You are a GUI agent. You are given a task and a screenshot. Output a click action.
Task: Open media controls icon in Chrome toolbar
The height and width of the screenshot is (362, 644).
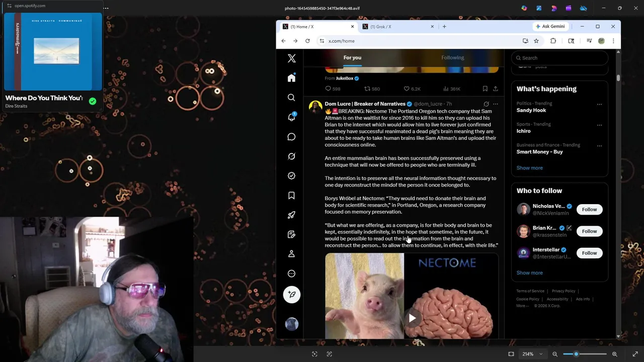tap(589, 41)
